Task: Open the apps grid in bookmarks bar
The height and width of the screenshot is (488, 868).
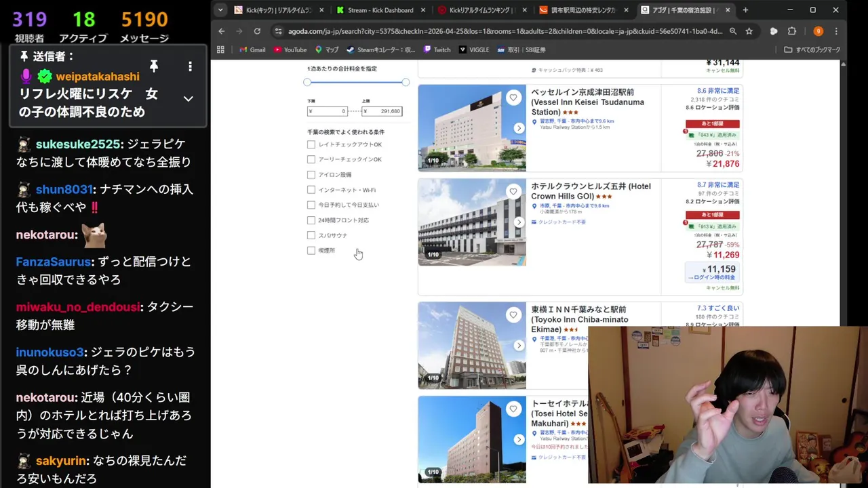Action: (x=220, y=49)
